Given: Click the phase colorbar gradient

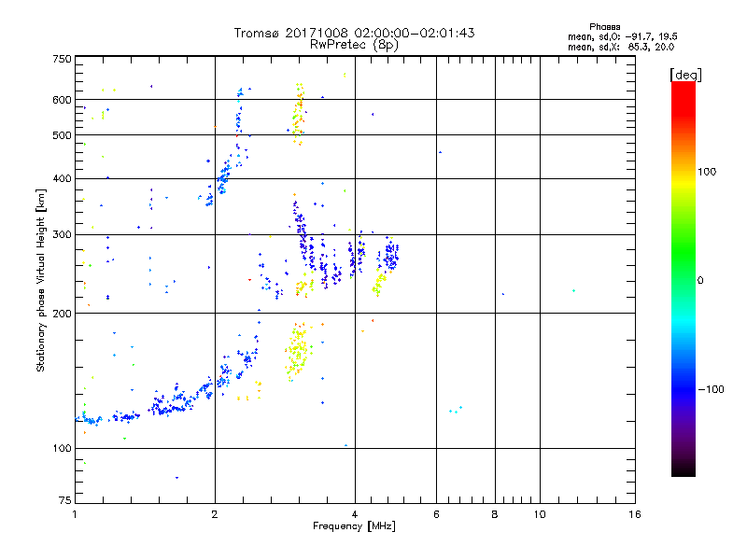Looking at the screenshot, I should 684,278.
